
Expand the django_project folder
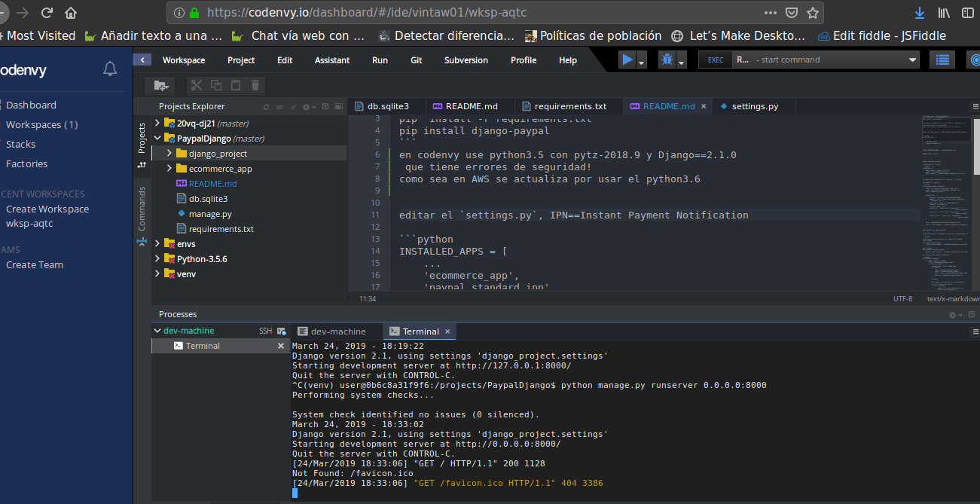coord(169,154)
